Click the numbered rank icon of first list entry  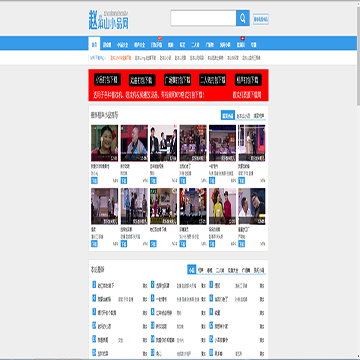point(94,284)
